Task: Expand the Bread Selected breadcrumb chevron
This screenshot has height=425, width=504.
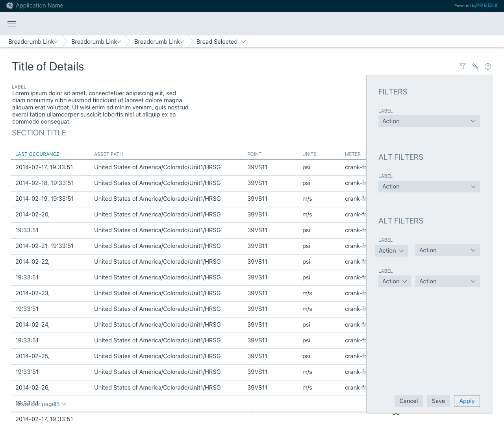Action: (x=243, y=42)
